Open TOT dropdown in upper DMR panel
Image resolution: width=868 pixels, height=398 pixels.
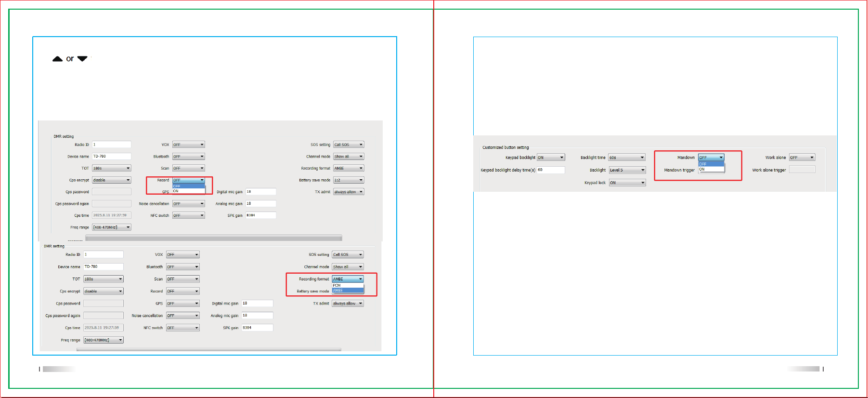(112, 168)
